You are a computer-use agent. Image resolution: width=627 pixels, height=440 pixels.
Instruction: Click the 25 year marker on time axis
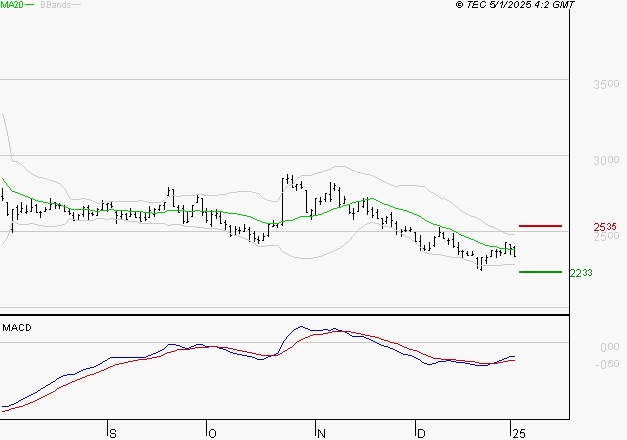click(517, 433)
